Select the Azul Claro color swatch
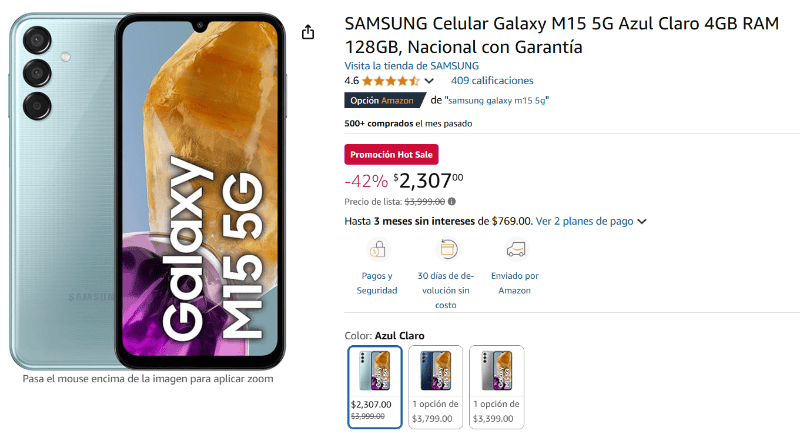Image resolution: width=800 pixels, height=434 pixels. coord(375,386)
